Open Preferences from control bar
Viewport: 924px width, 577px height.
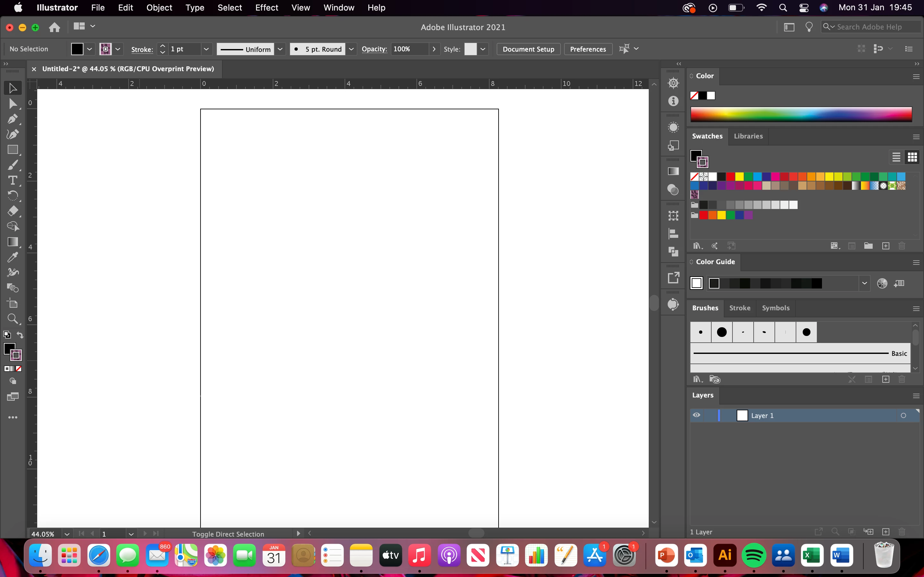588,49
